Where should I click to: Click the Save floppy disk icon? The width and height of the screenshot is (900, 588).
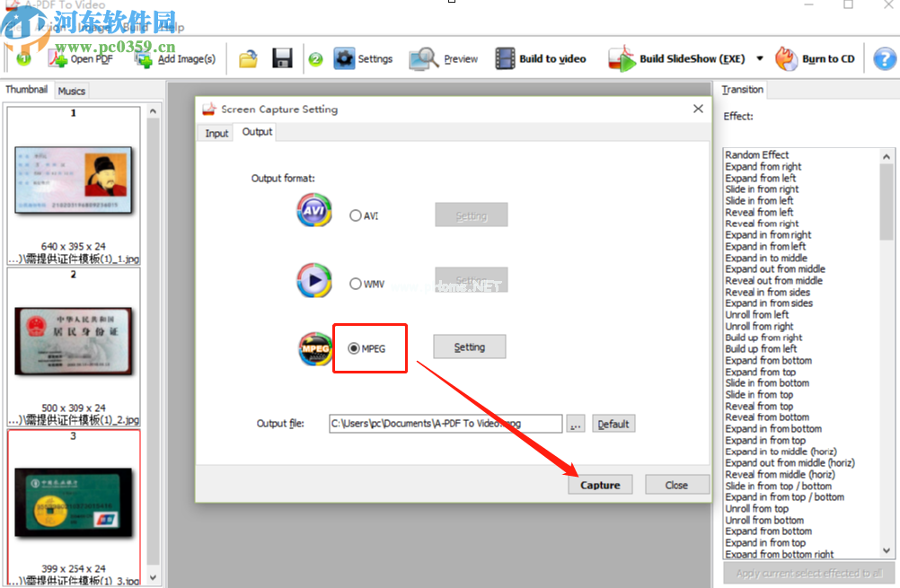tap(282, 59)
